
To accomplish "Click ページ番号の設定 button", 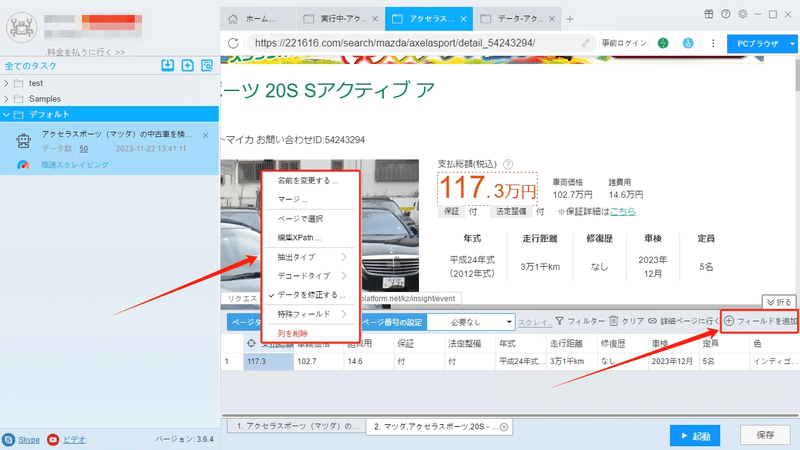I will click(x=392, y=322).
